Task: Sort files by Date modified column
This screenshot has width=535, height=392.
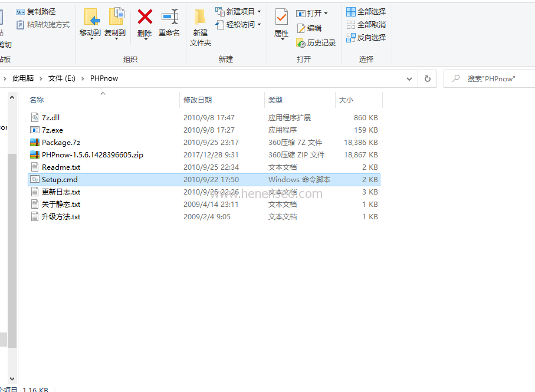Action: (x=198, y=100)
